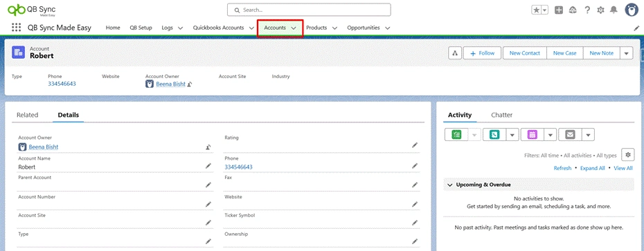Go to Home nav item
The width and height of the screenshot is (644, 251).
pyautogui.click(x=113, y=28)
